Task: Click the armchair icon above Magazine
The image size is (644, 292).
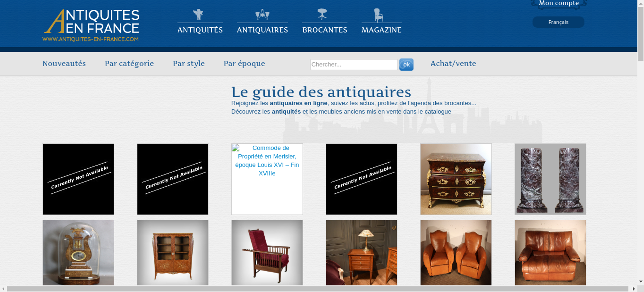Action: (379, 15)
